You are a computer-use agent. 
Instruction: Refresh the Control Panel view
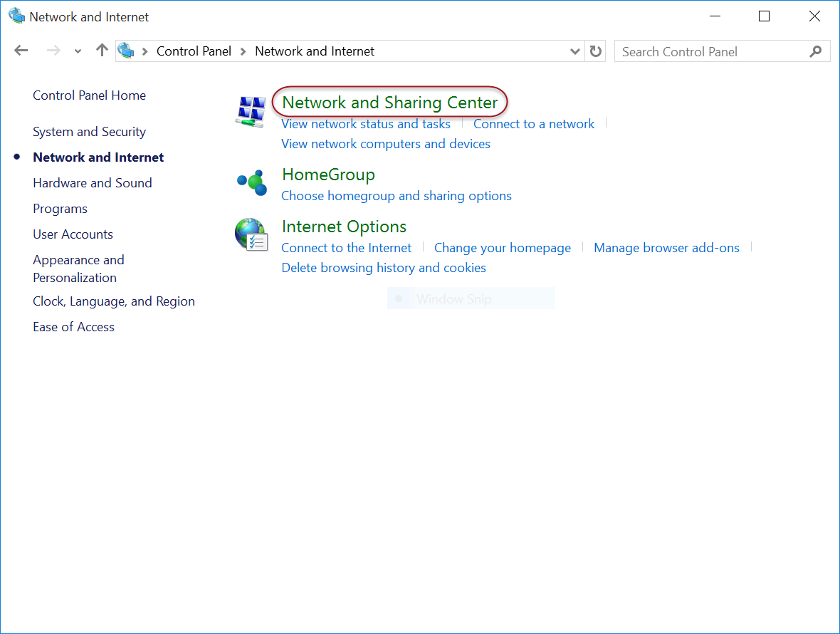(596, 51)
